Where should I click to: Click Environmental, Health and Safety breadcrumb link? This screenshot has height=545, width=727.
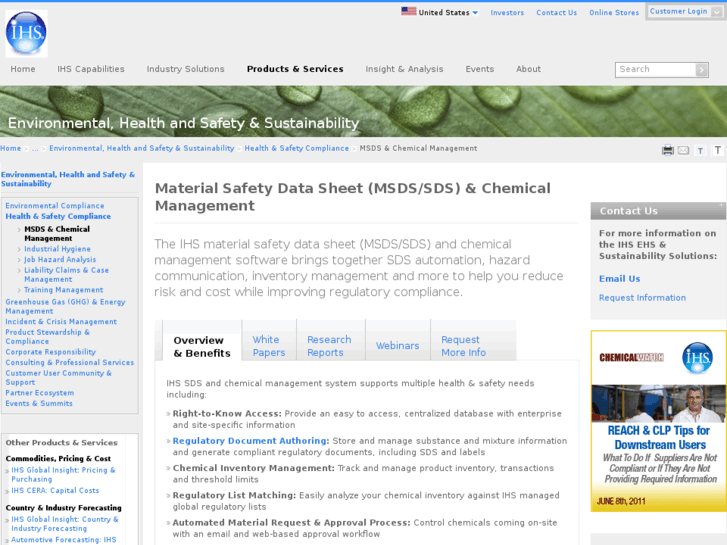pyautogui.click(x=142, y=148)
